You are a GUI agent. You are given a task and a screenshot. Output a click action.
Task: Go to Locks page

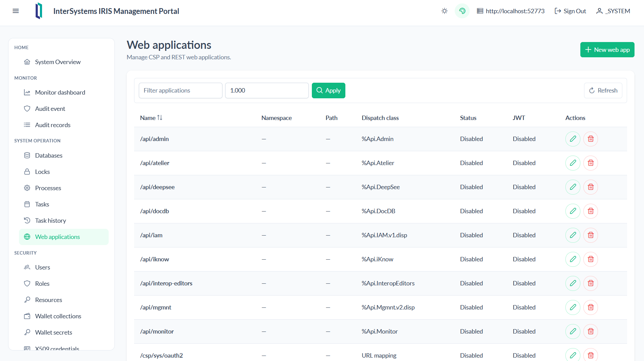click(64, 172)
